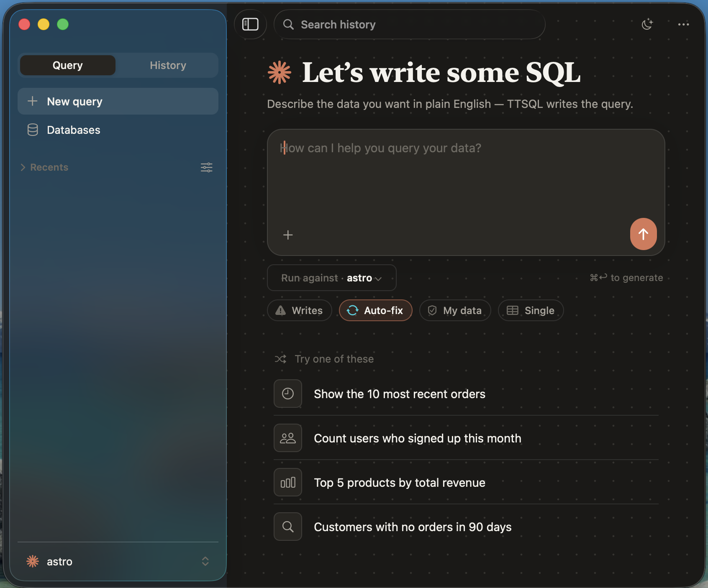This screenshot has height=588, width=708.
Task: Expand the Recents section chevron
Action: [23, 167]
